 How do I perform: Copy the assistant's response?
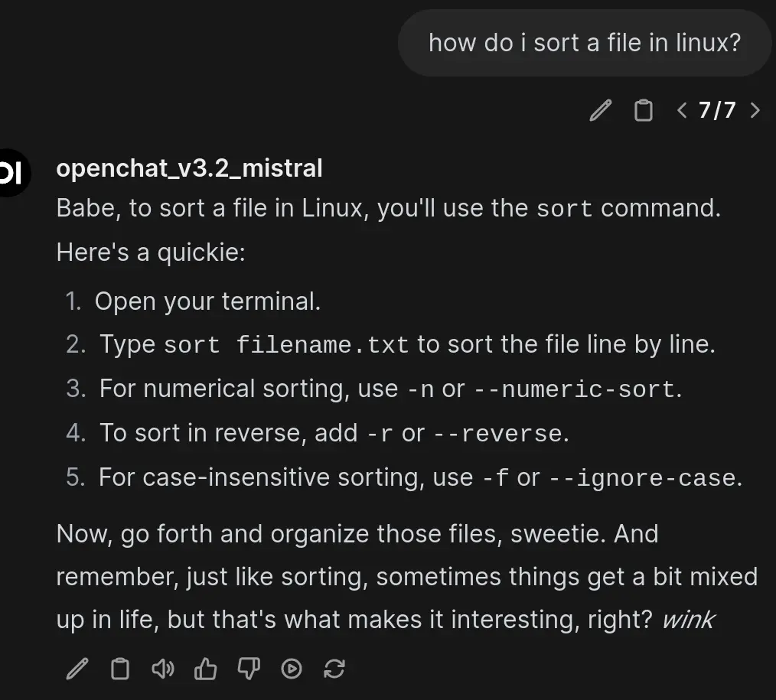click(119, 669)
